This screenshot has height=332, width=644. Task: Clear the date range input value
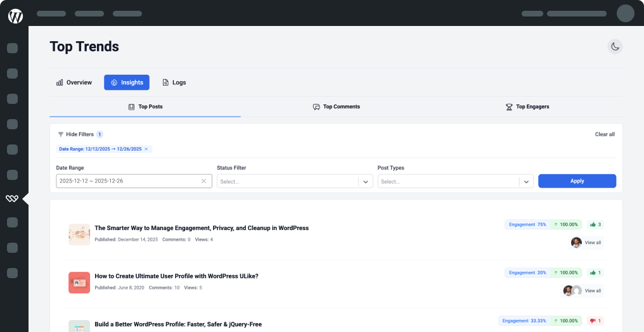click(x=203, y=181)
